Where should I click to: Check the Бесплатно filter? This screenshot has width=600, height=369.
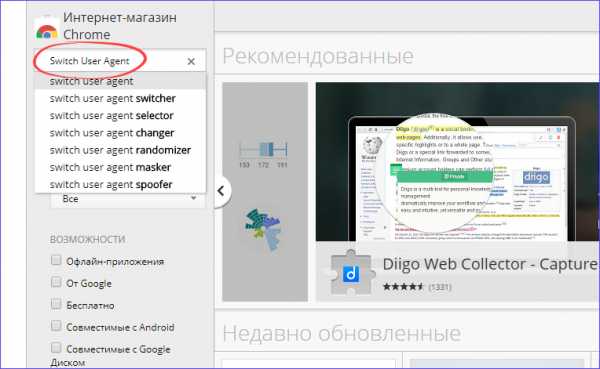tap(56, 304)
